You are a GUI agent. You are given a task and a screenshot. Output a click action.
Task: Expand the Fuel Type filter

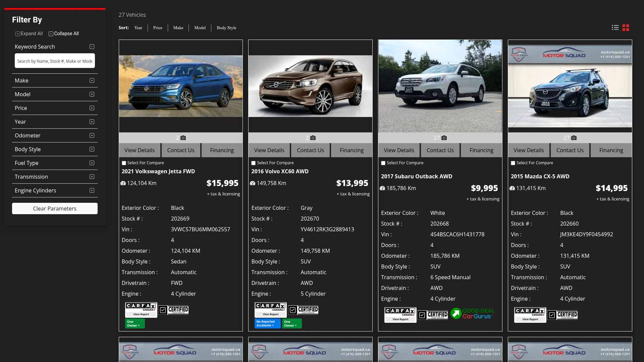click(x=92, y=163)
